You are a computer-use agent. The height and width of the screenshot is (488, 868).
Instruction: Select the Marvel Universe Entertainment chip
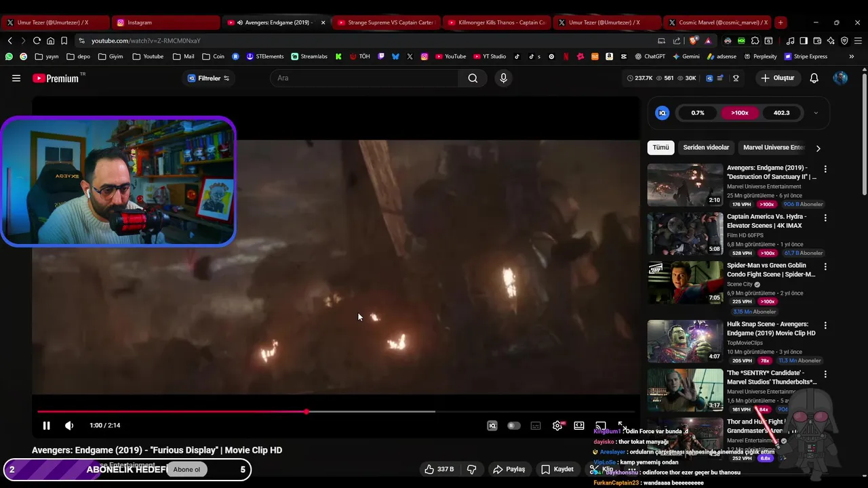tap(773, 147)
